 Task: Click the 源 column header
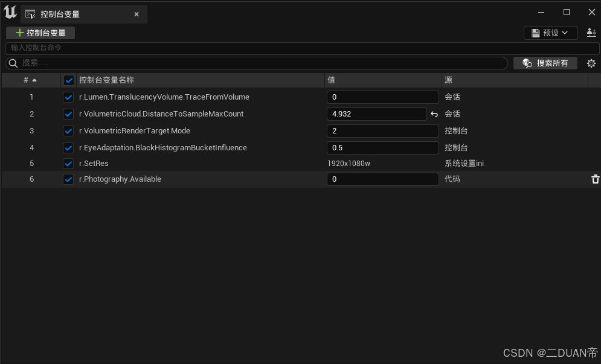[x=515, y=80]
